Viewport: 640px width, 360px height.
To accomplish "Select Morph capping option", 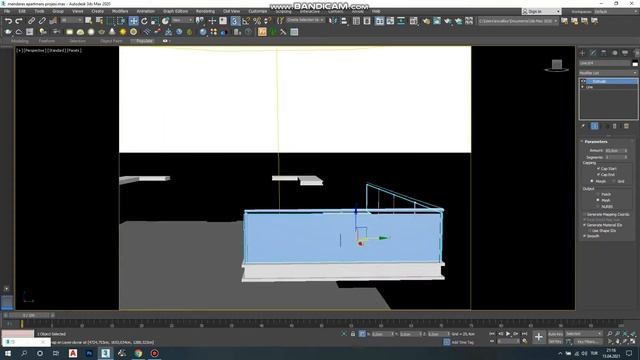I will pyautogui.click(x=592, y=181).
